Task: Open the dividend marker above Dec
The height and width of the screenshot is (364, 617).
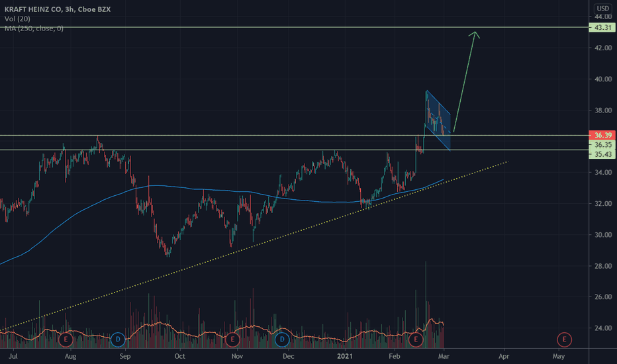Action: tap(282, 340)
